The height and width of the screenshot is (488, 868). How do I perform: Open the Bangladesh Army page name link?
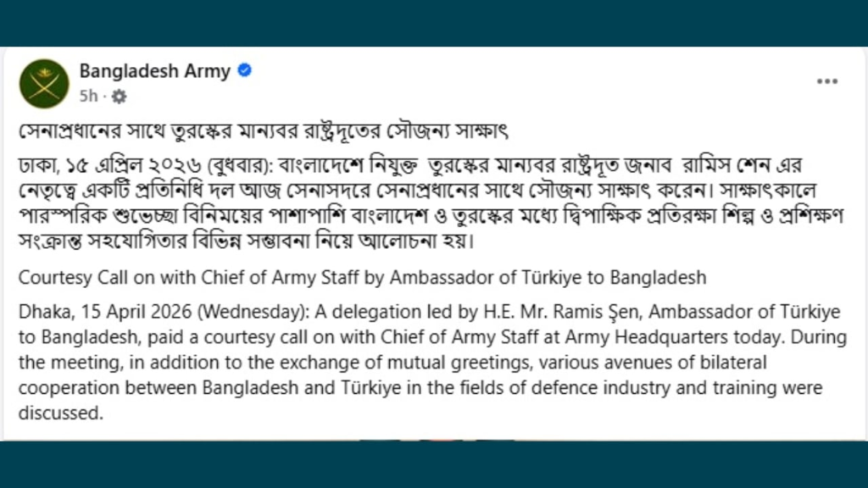(x=154, y=71)
